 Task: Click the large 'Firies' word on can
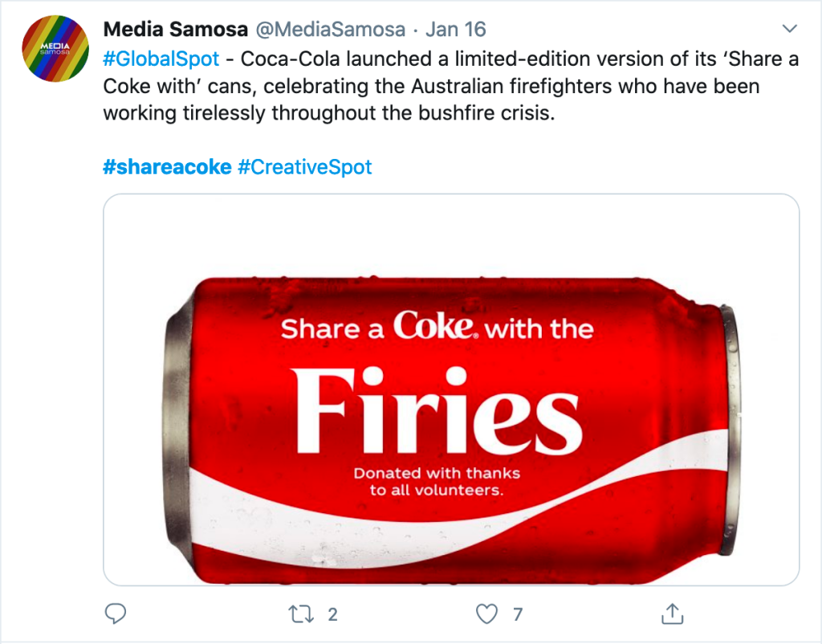click(x=436, y=410)
